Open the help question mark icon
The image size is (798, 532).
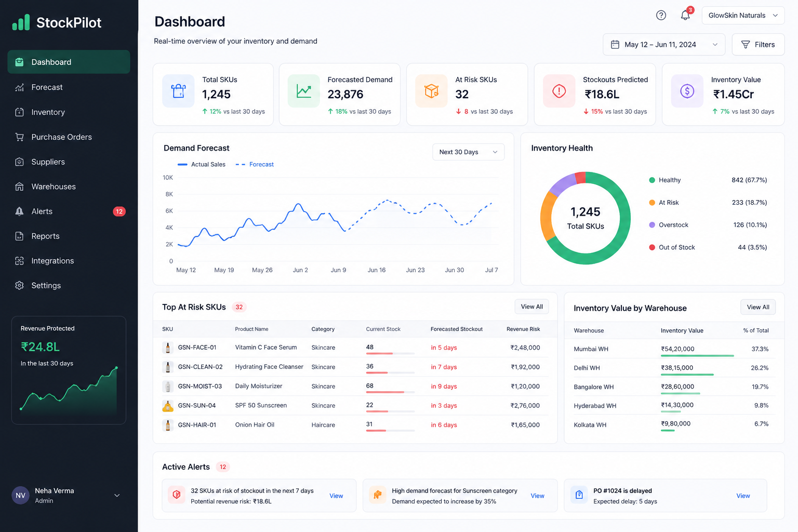[661, 16]
